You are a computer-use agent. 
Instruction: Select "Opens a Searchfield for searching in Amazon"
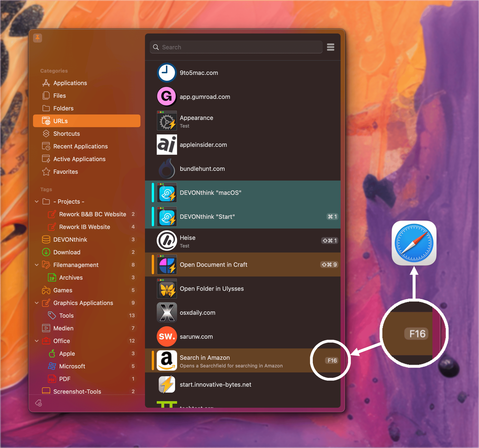coord(231,366)
